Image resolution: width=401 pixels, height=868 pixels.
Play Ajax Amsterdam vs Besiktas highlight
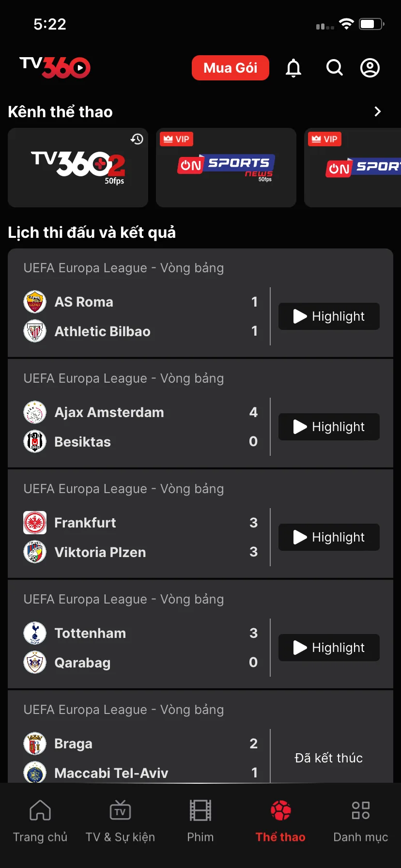tap(329, 427)
